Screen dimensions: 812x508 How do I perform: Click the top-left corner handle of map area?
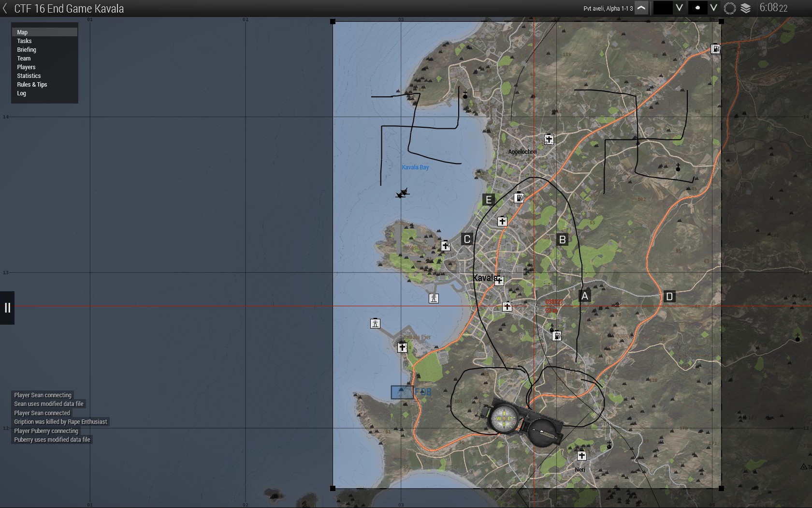(333, 22)
